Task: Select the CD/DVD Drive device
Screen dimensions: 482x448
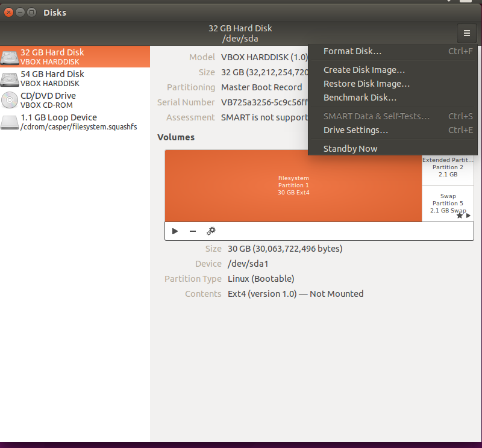Action: tap(48, 100)
